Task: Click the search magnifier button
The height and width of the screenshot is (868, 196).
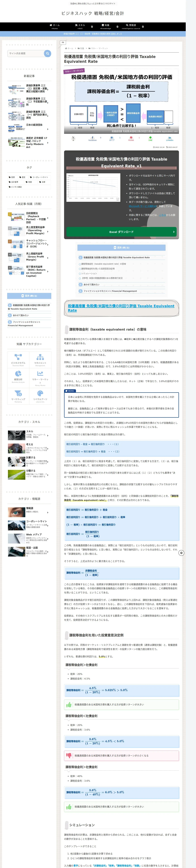Action: pyautogui.click(x=47, y=53)
